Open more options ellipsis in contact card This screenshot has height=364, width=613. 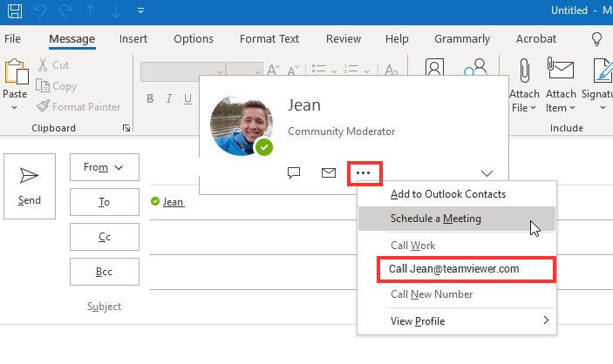point(364,172)
